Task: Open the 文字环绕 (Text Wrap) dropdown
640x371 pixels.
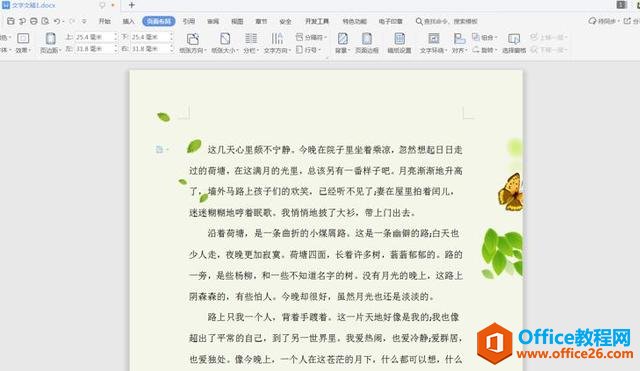Action: pyautogui.click(x=433, y=43)
